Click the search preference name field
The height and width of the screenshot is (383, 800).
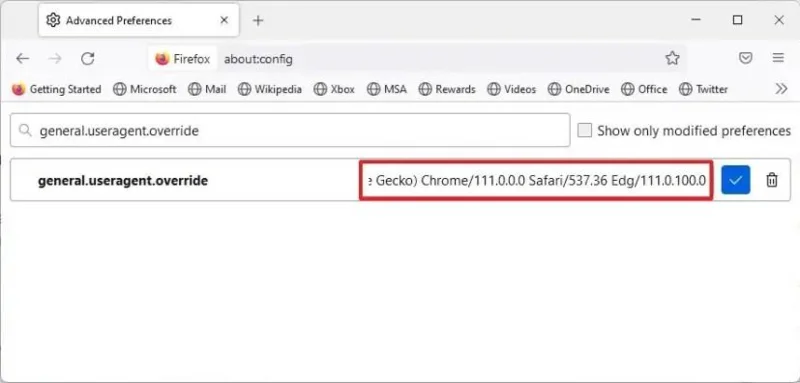click(x=290, y=131)
